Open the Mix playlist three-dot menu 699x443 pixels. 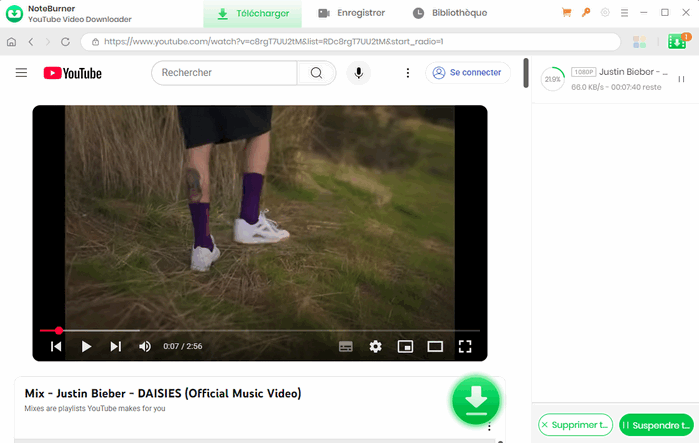coord(489,427)
